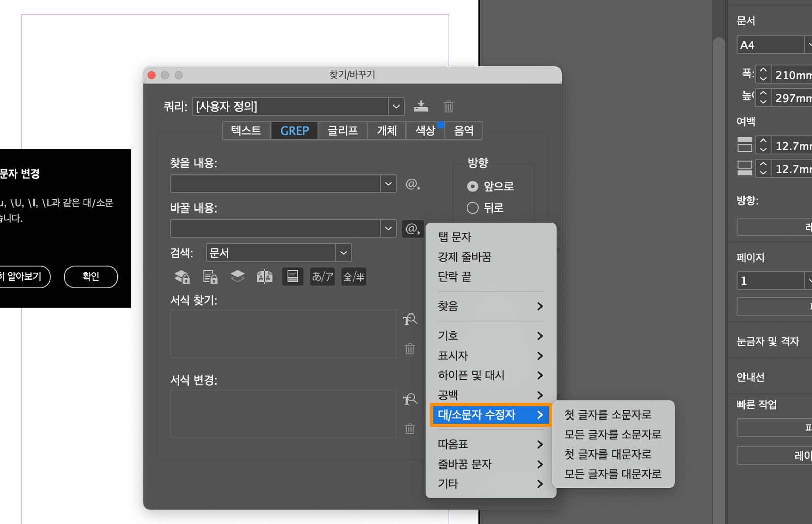Toggle the あ/ア kana sensitivity icon
This screenshot has height=524, width=812.
(322, 276)
